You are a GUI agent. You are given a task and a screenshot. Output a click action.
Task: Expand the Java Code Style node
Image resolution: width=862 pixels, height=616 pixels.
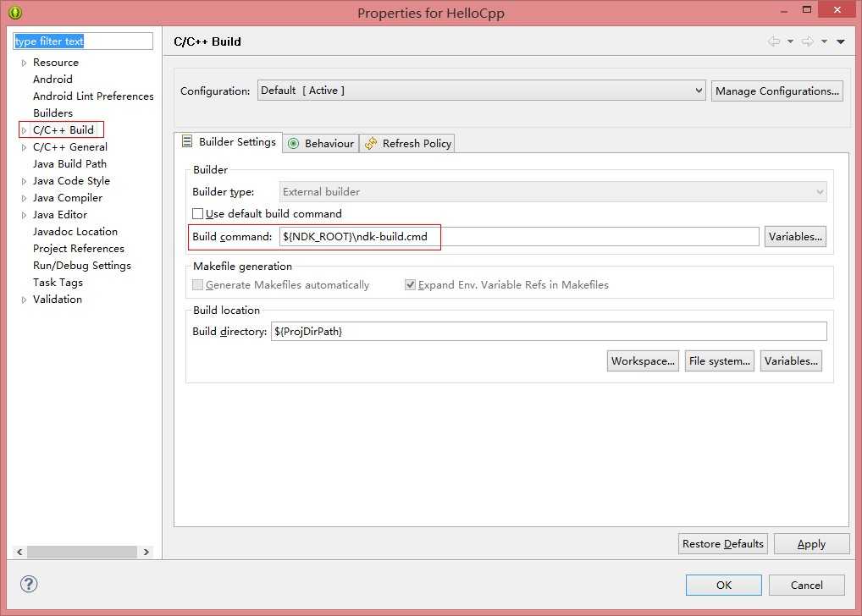pos(24,181)
